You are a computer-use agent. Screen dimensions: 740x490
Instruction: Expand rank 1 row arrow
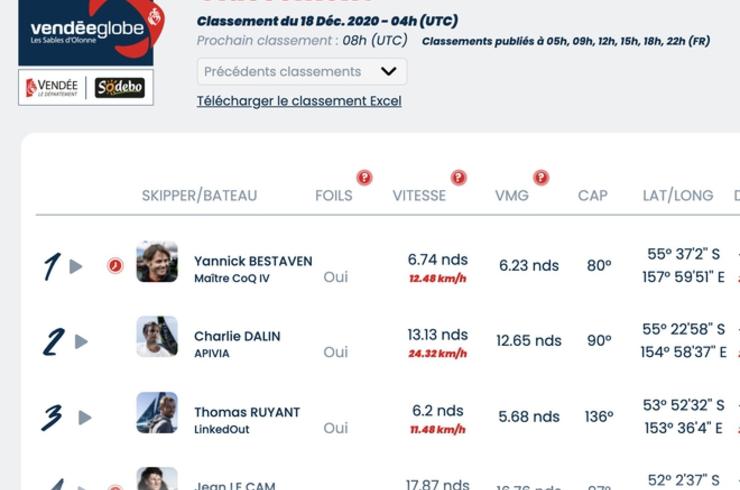(x=76, y=267)
